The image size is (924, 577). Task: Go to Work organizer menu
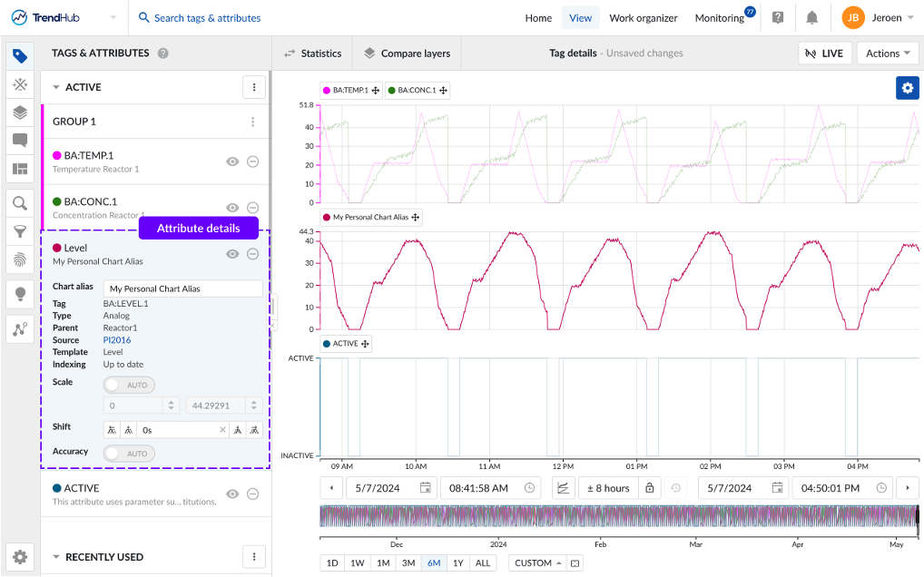(x=643, y=18)
